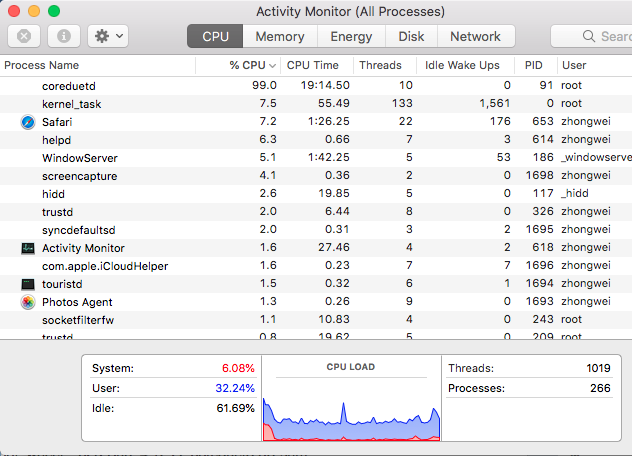Toggle the % CPU sort arrow
This screenshot has height=456, width=632.
[x=272, y=66]
